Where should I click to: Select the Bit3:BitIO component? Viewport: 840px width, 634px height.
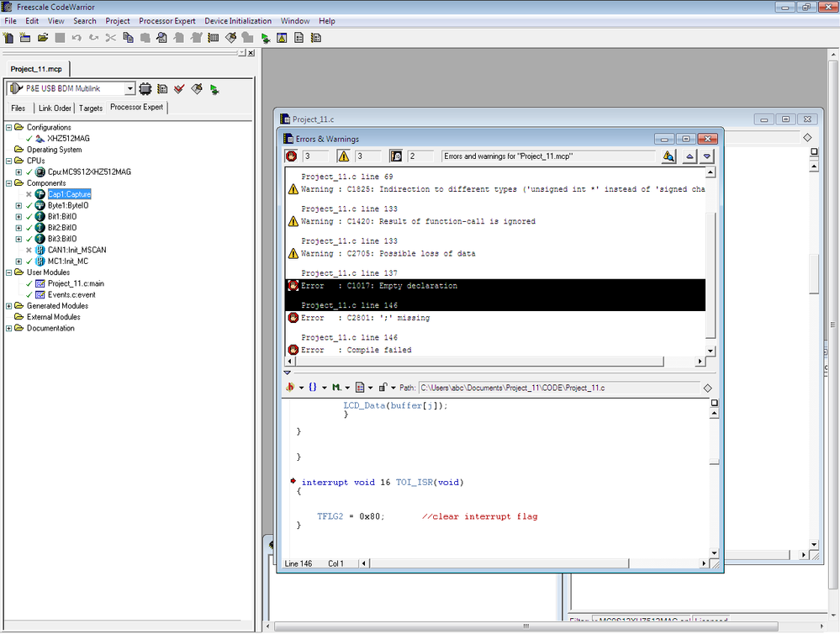click(x=62, y=239)
